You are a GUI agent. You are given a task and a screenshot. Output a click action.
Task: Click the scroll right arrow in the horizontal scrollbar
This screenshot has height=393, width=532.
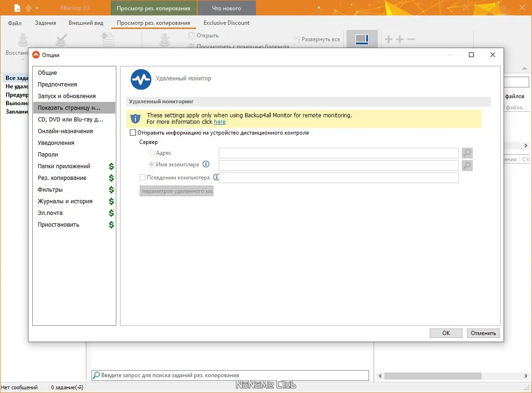525,376
